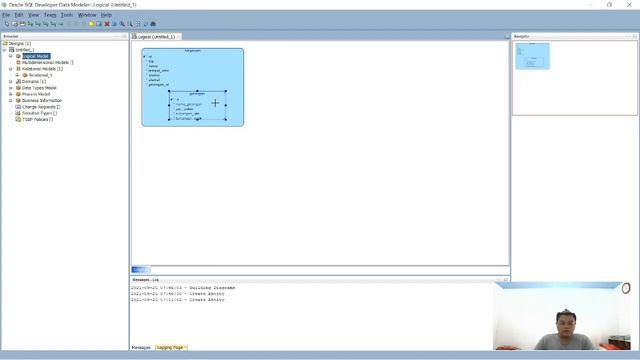Click the Navigator diagram thumbnail

[532, 56]
